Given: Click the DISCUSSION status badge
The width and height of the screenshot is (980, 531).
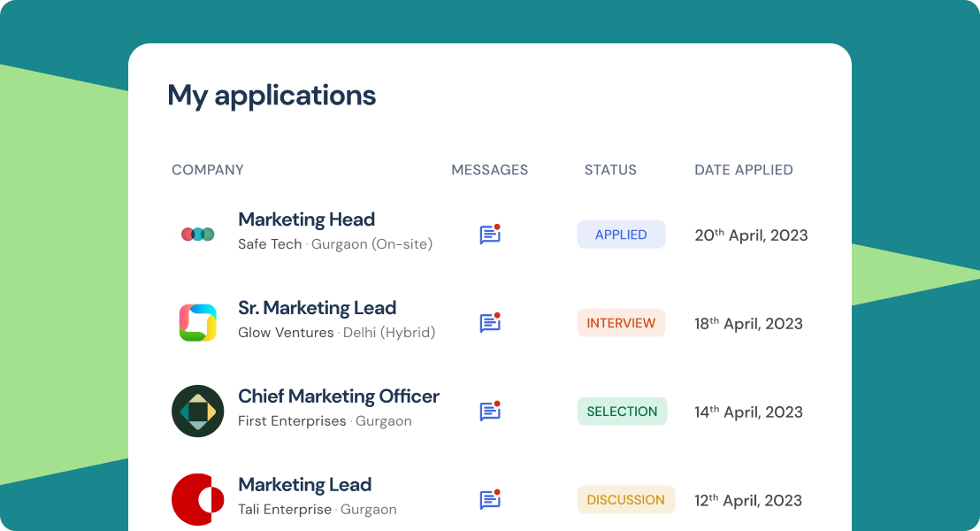Looking at the screenshot, I should click(625, 500).
